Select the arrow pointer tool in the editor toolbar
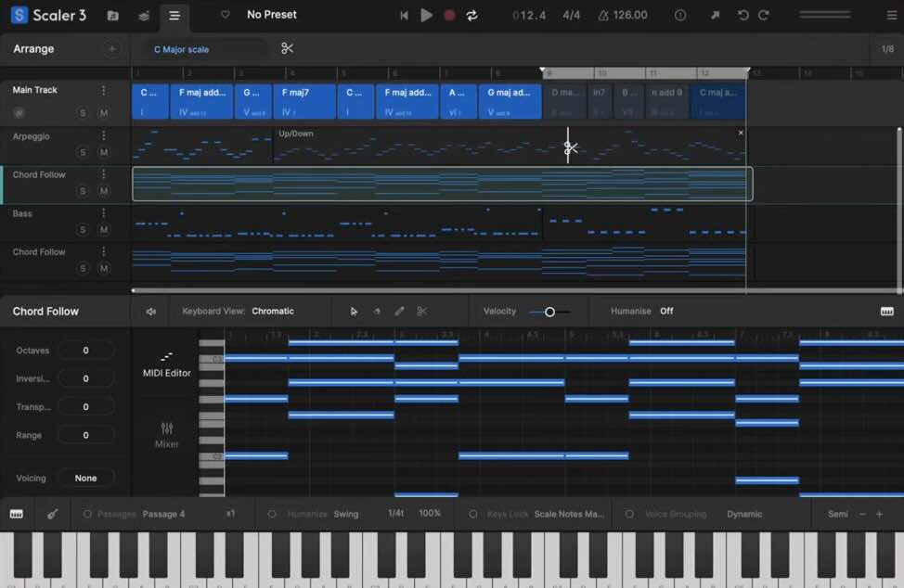This screenshot has height=588, width=904. point(354,312)
